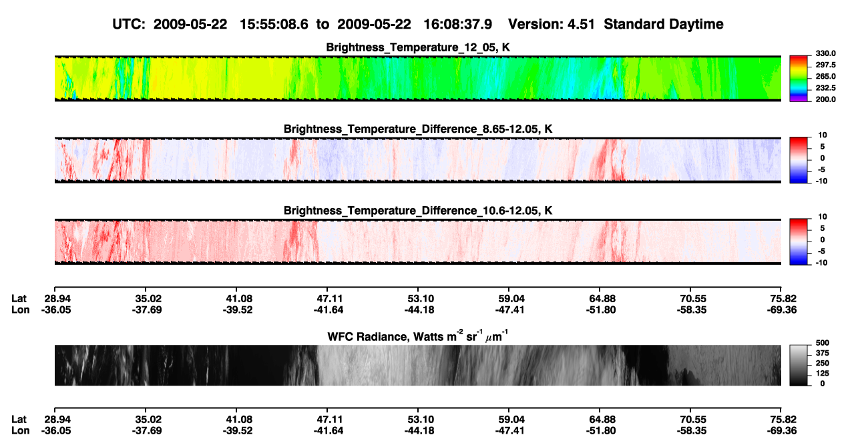
Task: Click longitude -37.69 on axis below WFC panel
Action: (x=146, y=430)
